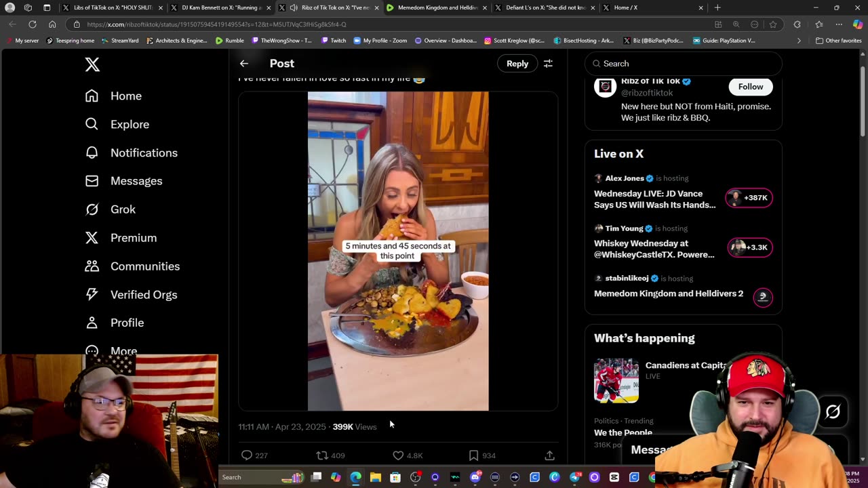Click the Grok floating button

click(x=833, y=411)
